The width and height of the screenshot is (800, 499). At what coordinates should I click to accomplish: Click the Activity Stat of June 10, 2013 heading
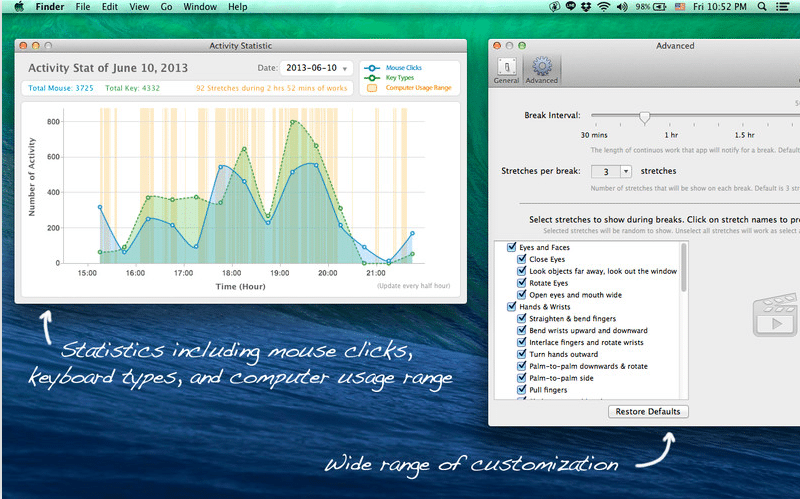(108, 68)
